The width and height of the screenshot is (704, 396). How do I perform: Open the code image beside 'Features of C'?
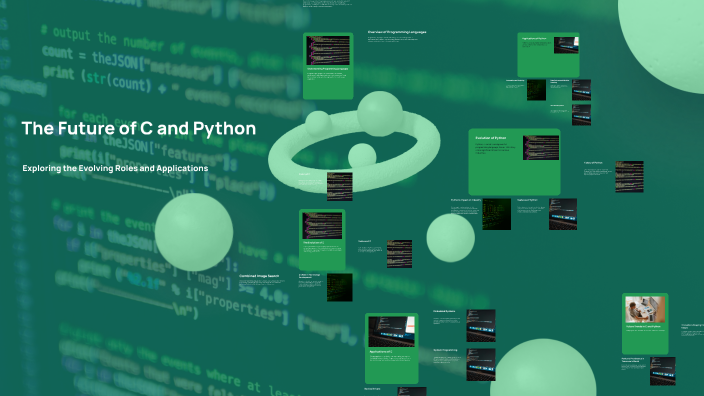pyautogui.click(x=400, y=254)
